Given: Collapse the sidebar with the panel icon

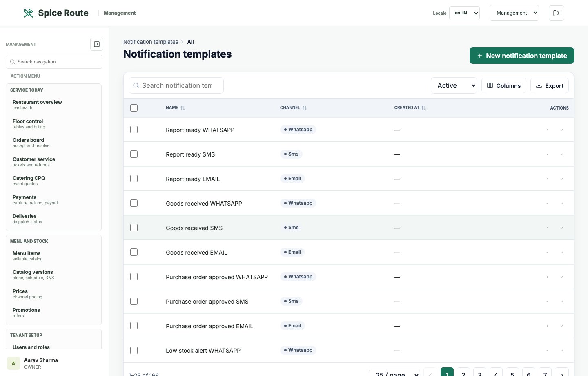Looking at the screenshot, I should pyautogui.click(x=97, y=44).
